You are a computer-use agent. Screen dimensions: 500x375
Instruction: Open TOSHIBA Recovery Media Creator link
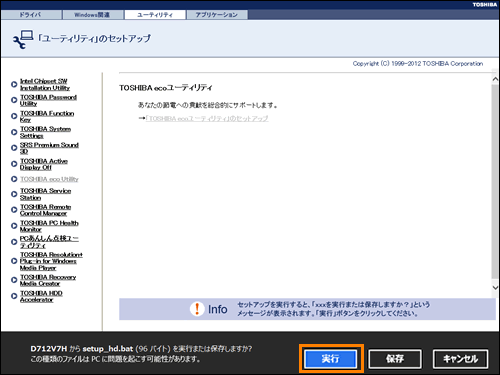click(48, 280)
